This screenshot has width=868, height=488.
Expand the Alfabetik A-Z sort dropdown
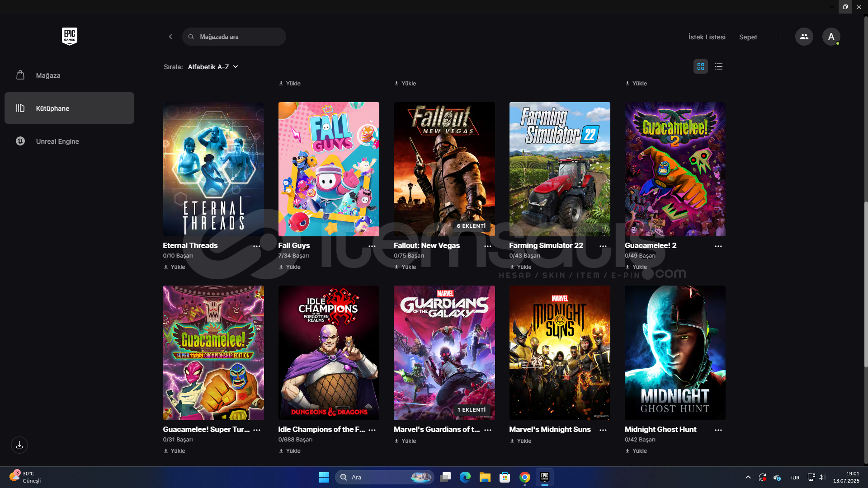click(213, 67)
